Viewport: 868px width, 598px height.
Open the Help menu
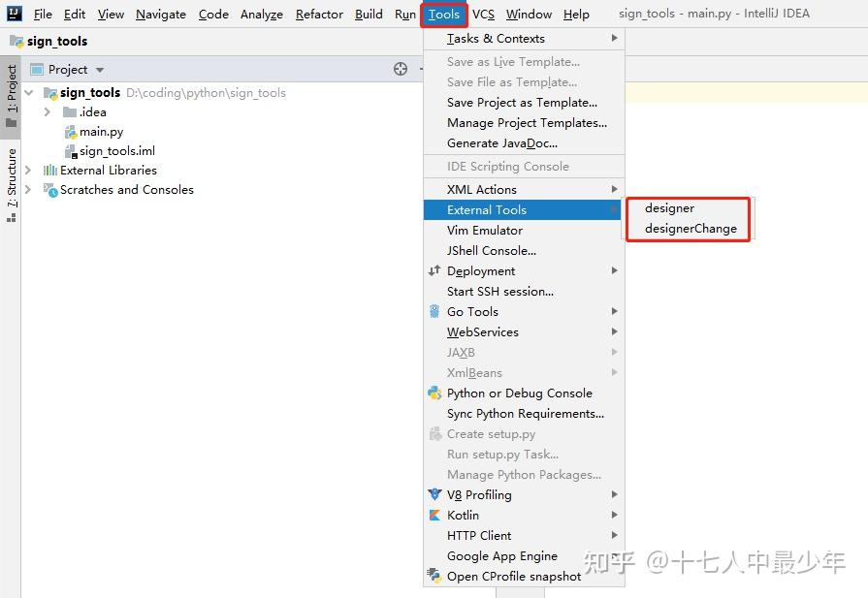(576, 15)
